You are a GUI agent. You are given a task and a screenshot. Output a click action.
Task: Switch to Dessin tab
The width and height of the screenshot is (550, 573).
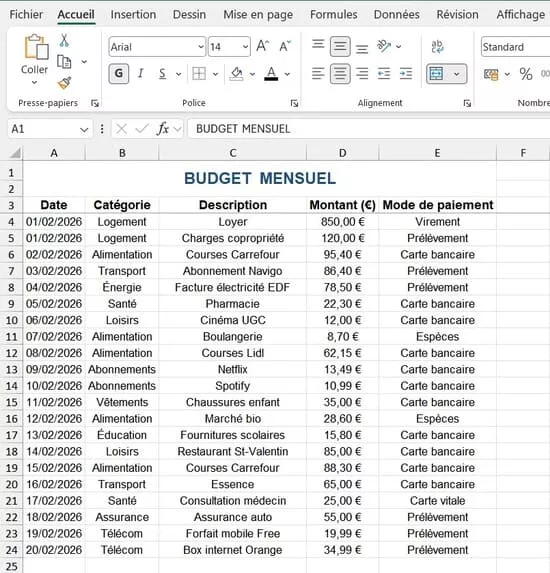[189, 15]
